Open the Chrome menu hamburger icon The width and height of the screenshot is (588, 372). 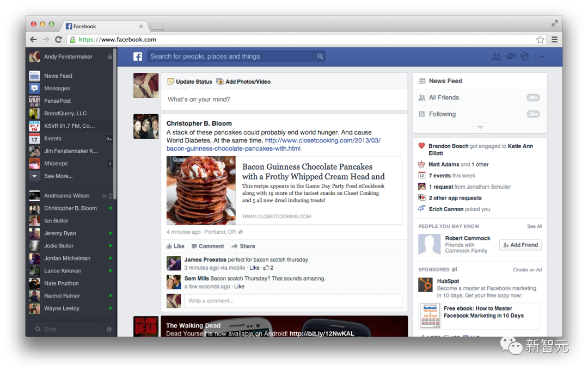(554, 40)
